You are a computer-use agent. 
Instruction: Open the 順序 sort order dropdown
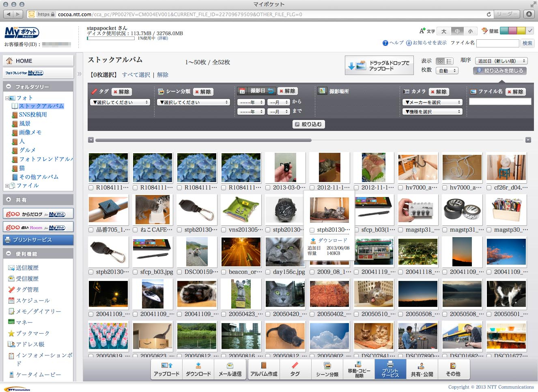coord(501,61)
